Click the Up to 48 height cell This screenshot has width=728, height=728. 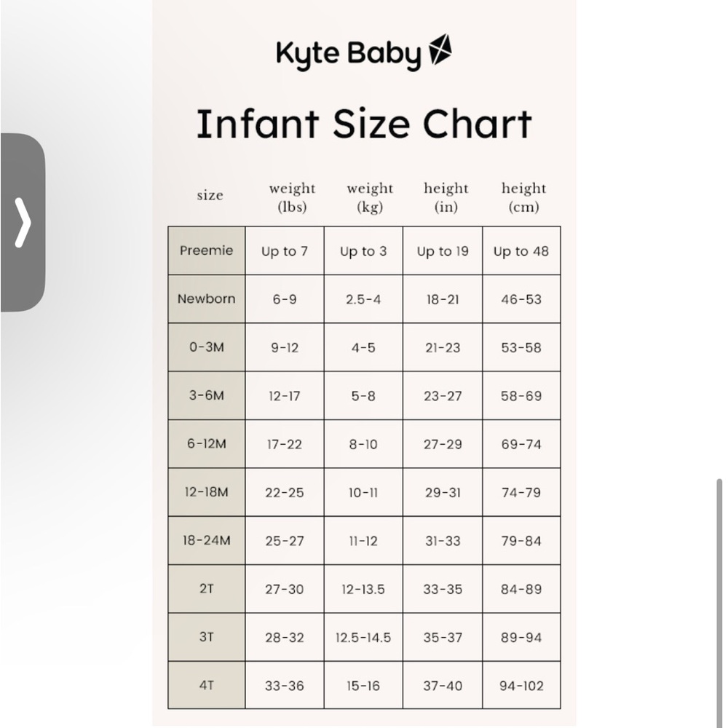[x=521, y=250]
